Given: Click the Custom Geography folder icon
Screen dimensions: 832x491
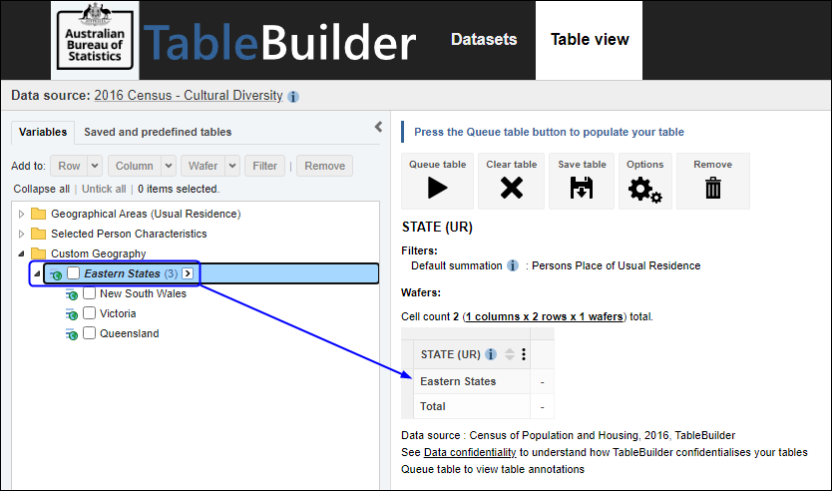Looking at the screenshot, I should click(x=38, y=253).
